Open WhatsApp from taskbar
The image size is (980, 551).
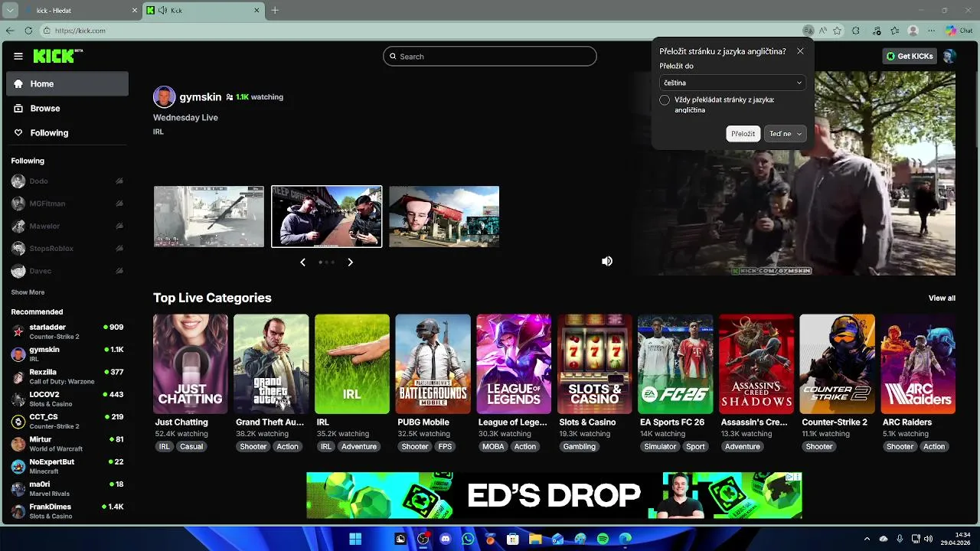tap(468, 539)
